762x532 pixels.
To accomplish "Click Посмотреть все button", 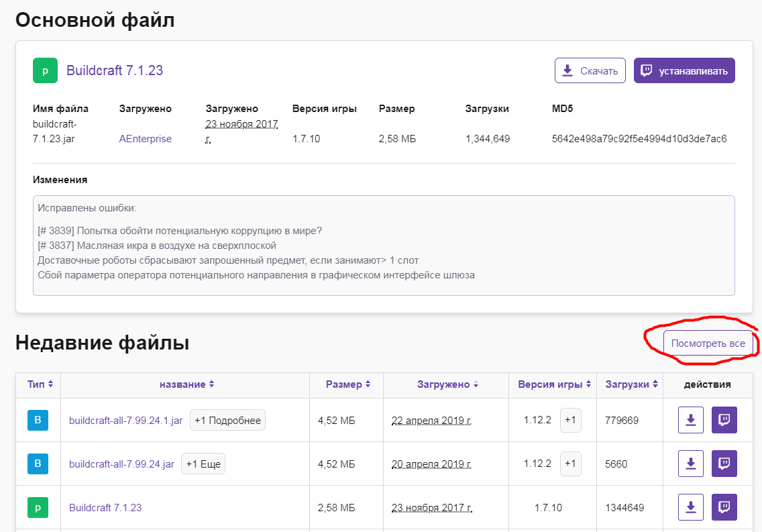I will [x=708, y=343].
